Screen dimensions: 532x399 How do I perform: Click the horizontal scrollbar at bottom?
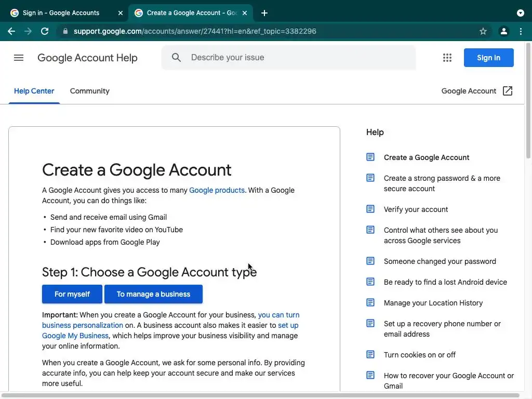pyautogui.click(x=260, y=395)
